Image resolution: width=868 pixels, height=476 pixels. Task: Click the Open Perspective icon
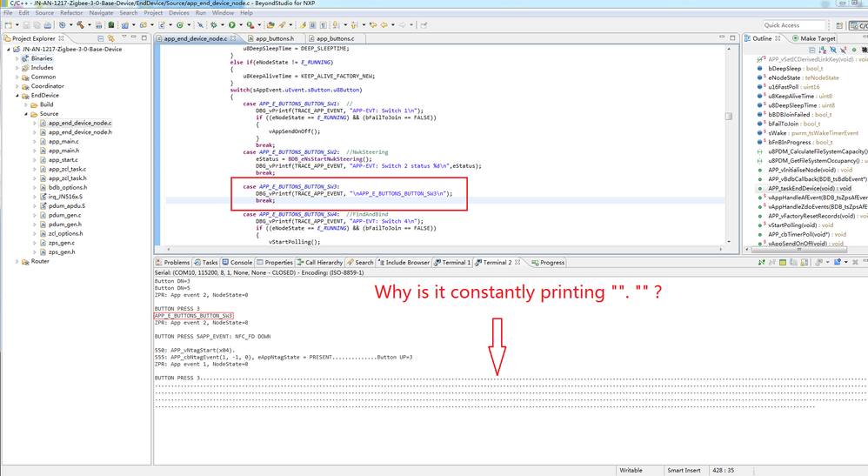pyautogui.click(x=840, y=25)
